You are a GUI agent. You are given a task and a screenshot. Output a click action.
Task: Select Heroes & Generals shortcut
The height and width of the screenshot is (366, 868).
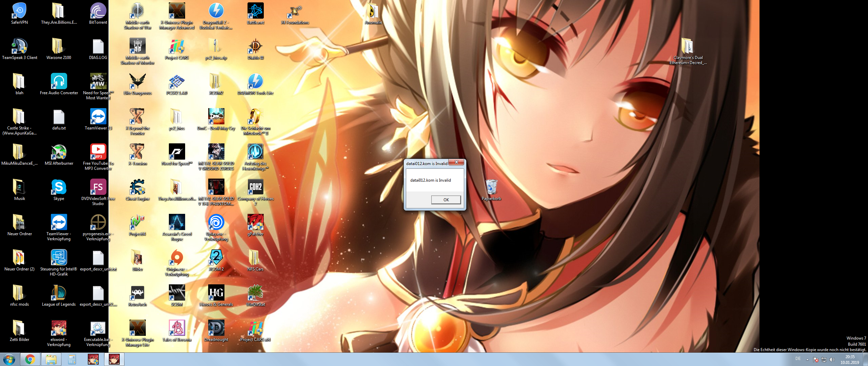216,296
